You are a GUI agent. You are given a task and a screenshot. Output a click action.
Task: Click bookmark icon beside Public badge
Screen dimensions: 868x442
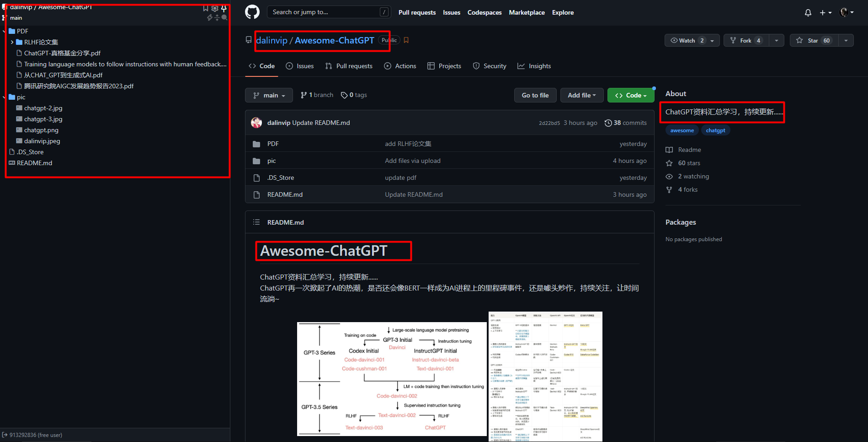(406, 40)
